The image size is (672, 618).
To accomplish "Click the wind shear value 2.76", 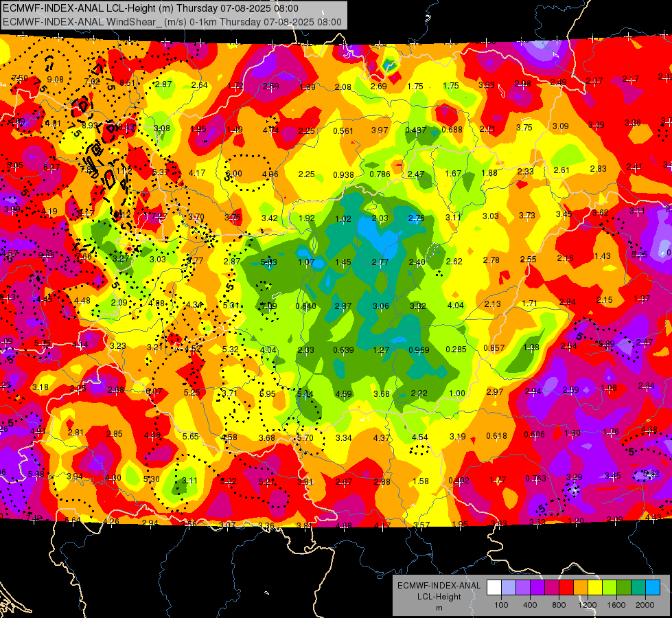I will [416, 218].
